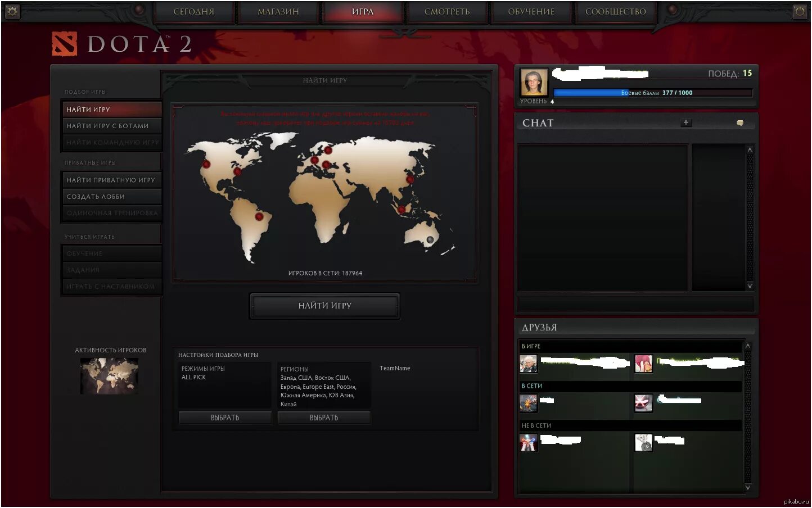Click the НЕ В СЕТИ section header
The height and width of the screenshot is (508, 812).
click(630, 426)
